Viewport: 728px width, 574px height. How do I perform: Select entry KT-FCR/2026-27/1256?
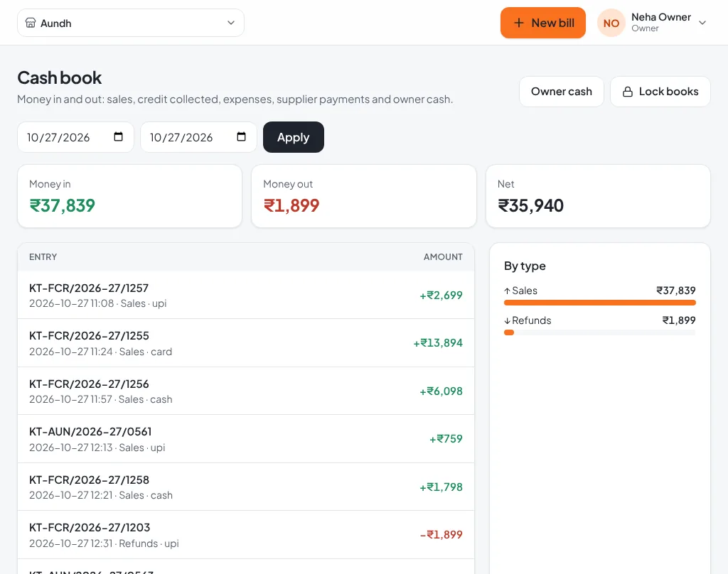click(x=246, y=391)
